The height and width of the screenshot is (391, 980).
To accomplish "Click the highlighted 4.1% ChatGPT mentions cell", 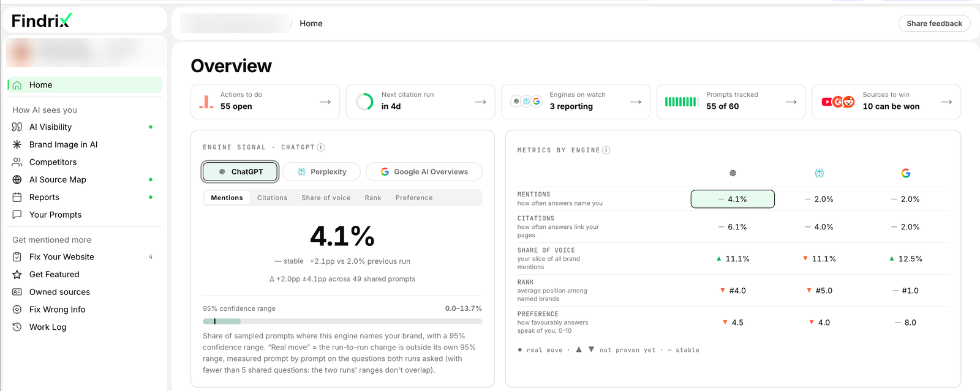I will click(733, 199).
